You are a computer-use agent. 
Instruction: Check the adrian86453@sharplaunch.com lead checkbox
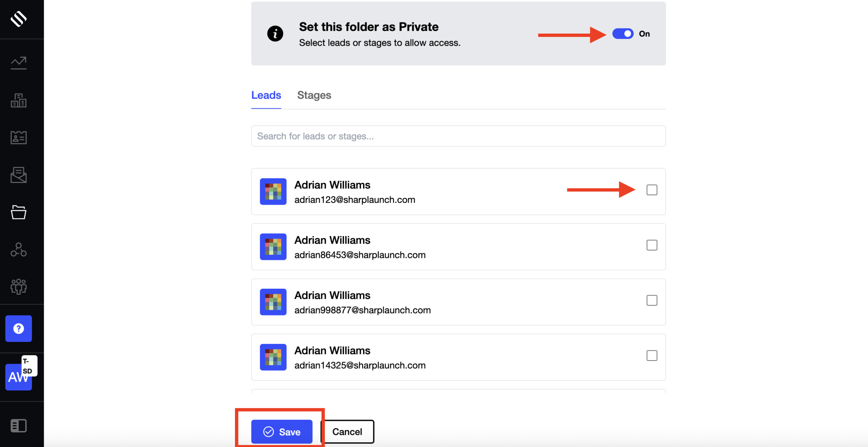pyautogui.click(x=651, y=245)
